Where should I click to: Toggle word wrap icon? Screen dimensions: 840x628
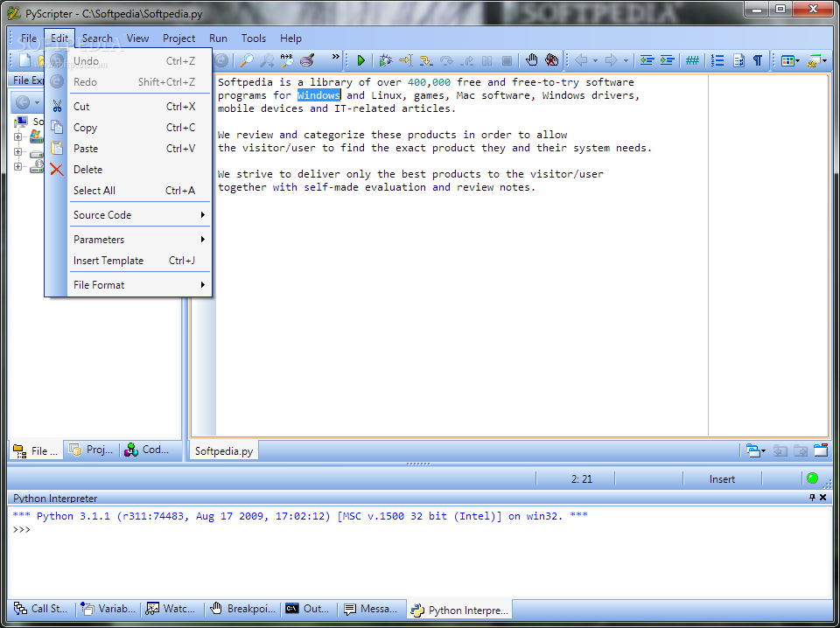[x=738, y=60]
